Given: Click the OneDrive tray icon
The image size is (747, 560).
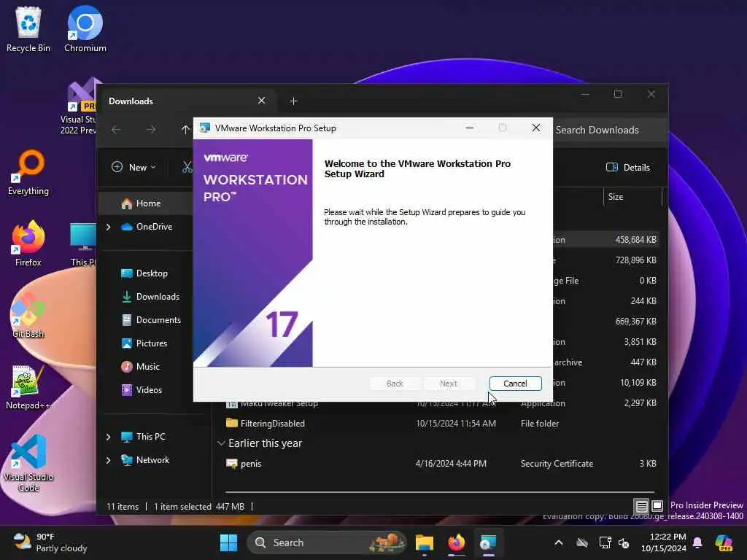Looking at the screenshot, I should [x=582, y=542].
